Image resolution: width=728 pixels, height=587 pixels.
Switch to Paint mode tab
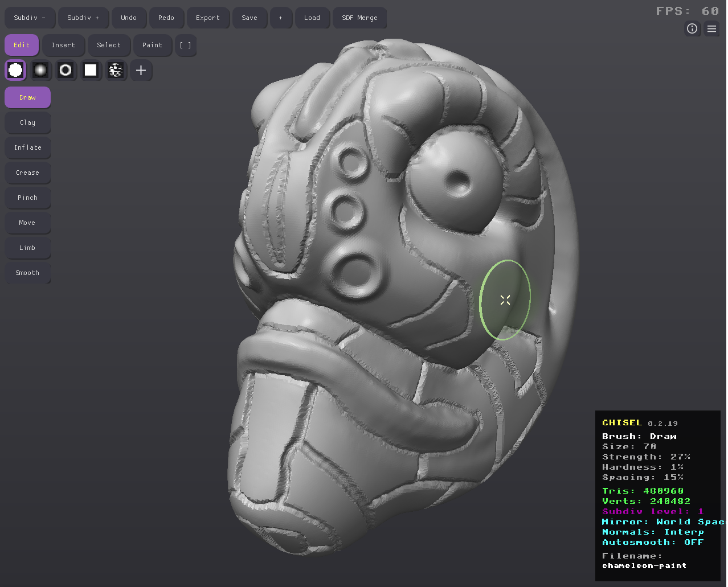click(152, 45)
